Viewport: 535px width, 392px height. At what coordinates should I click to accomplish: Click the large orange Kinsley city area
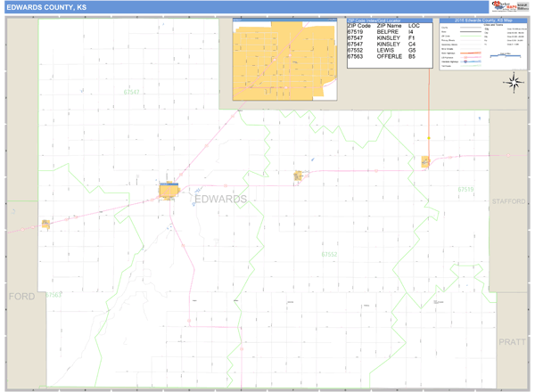click(169, 191)
